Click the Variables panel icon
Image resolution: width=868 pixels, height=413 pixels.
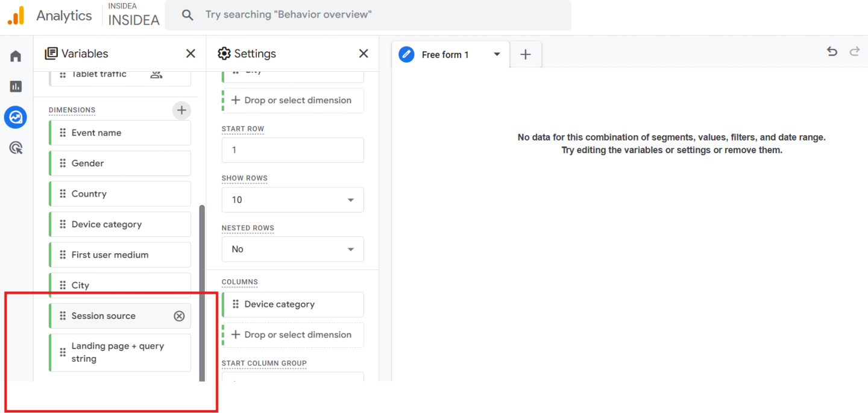coord(51,54)
